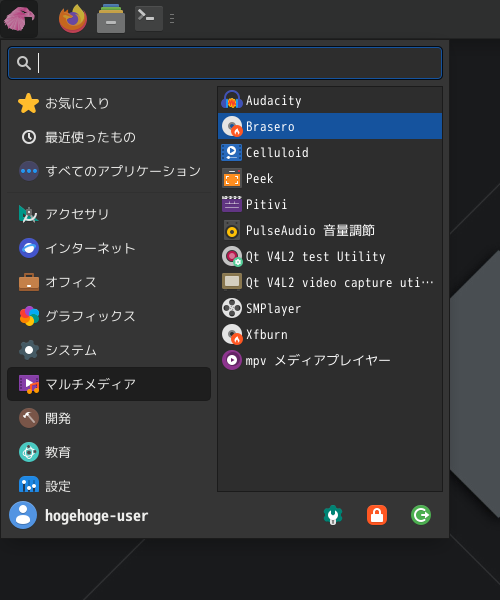Show 最近使ったもの list

(x=109, y=137)
